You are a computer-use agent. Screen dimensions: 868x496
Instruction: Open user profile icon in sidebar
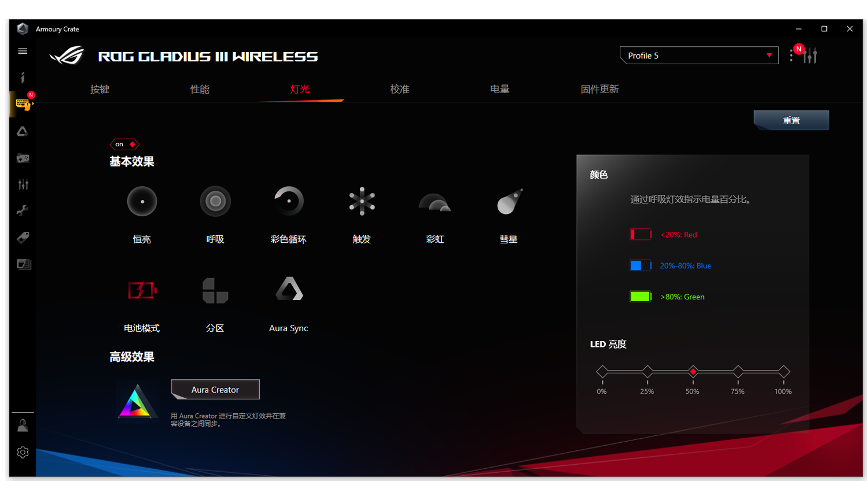coord(23,426)
